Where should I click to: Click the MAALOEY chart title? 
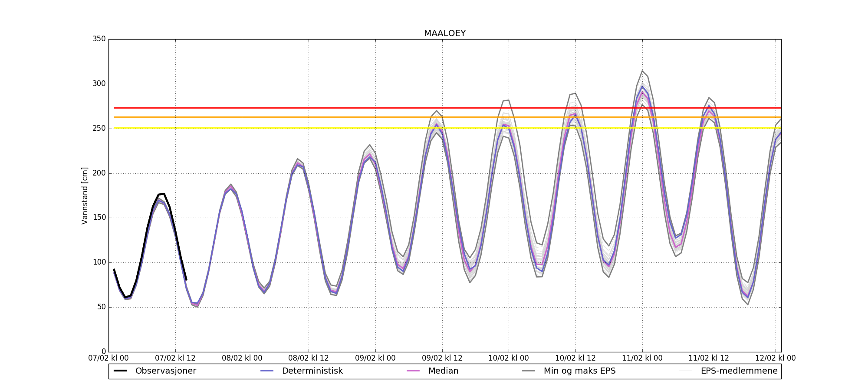click(x=444, y=33)
